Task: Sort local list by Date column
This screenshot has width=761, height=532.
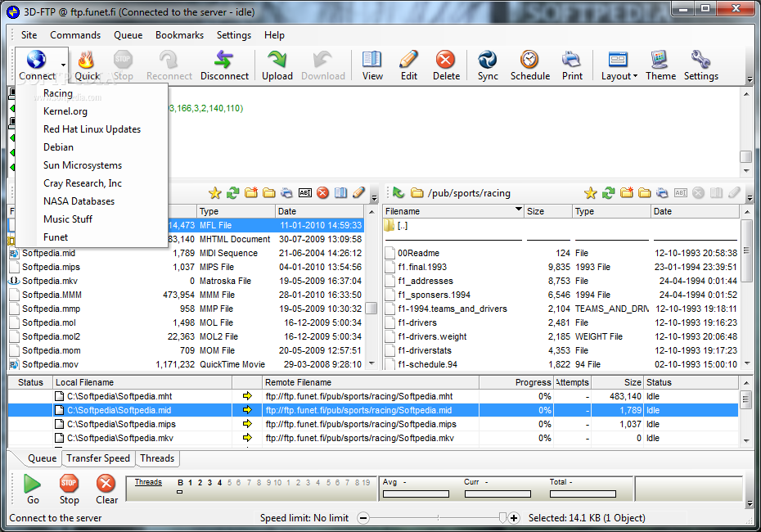Action: coord(319,211)
